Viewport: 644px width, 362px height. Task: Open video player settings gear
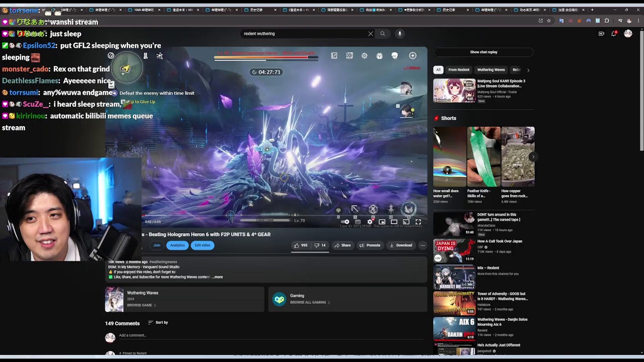click(370, 222)
